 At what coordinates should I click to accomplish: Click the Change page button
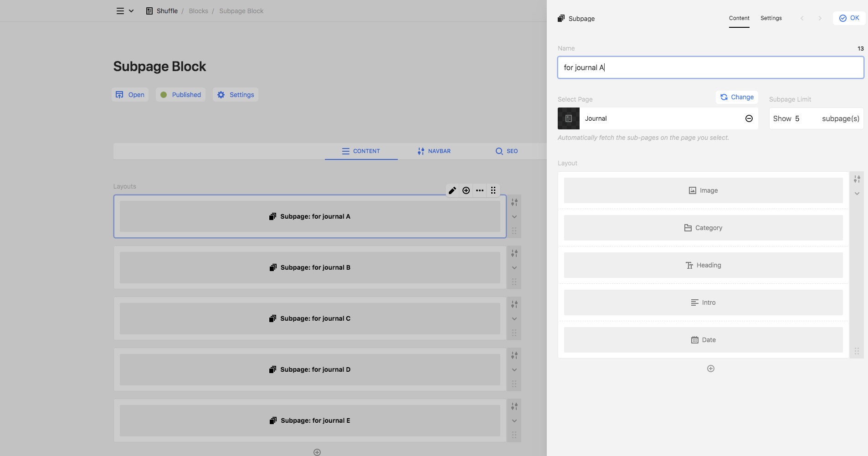coord(737,97)
